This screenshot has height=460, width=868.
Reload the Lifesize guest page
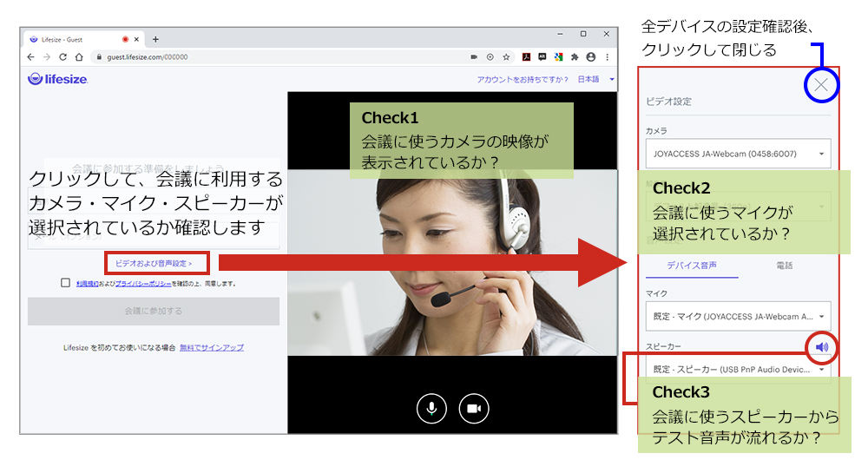click(x=63, y=57)
